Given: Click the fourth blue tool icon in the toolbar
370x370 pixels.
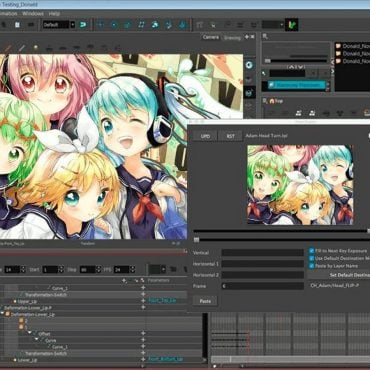Looking at the screenshot, I should [x=141, y=25].
